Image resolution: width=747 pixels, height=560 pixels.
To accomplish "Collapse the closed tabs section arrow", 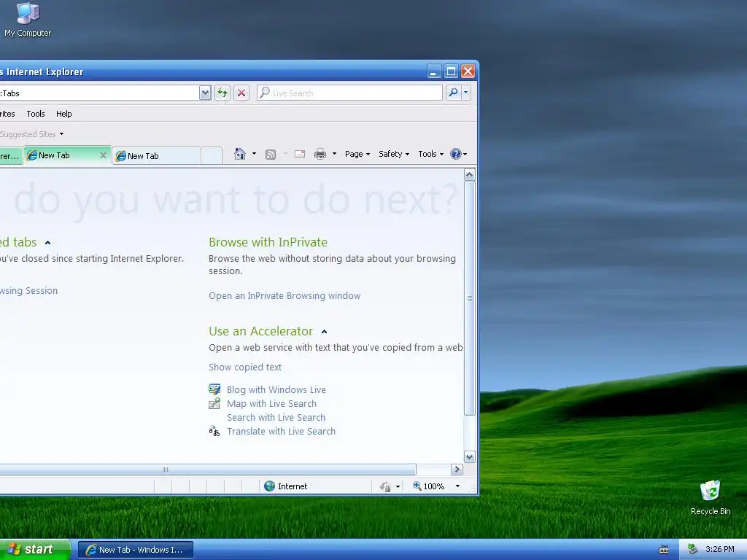I will [x=47, y=243].
